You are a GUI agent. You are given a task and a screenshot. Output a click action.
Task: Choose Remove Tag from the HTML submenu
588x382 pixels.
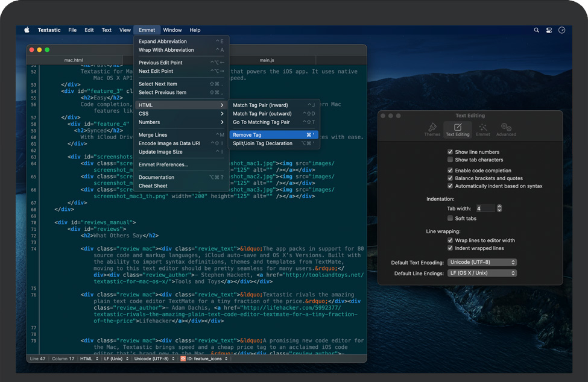(x=247, y=135)
